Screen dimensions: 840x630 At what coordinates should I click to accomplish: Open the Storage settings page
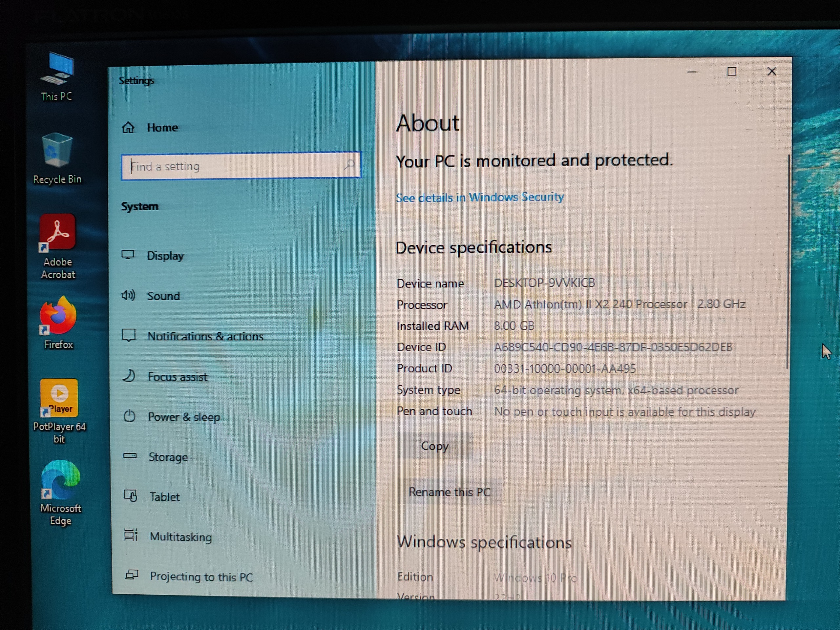click(168, 456)
